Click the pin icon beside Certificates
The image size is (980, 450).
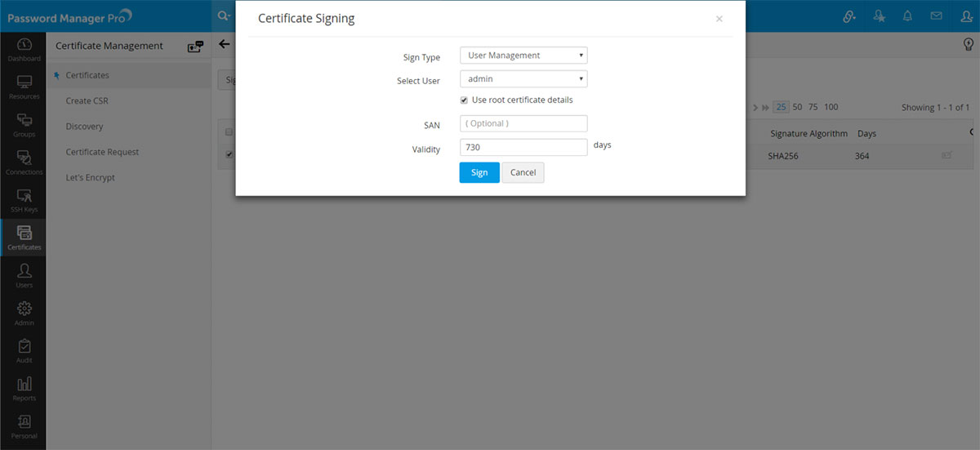[56, 76]
